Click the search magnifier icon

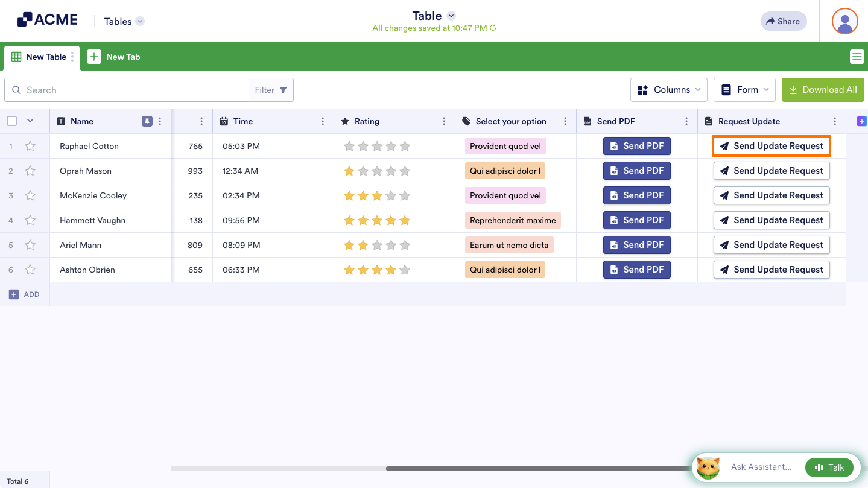(16, 90)
